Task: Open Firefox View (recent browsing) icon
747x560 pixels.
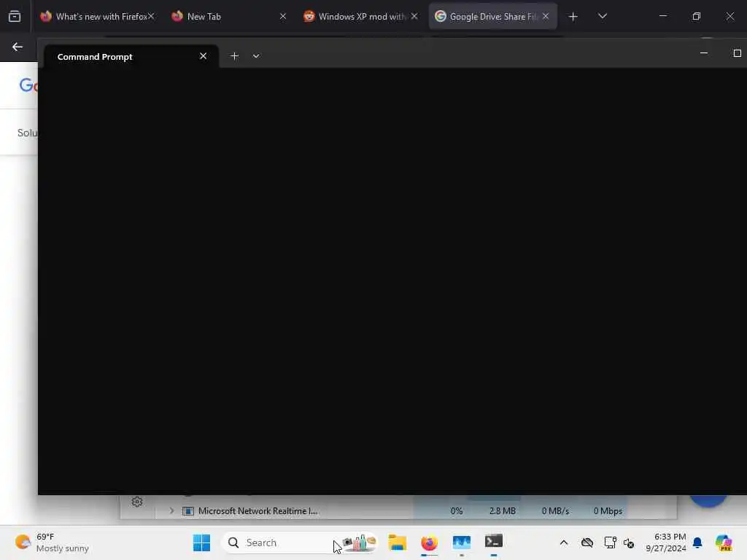Action: (15, 17)
